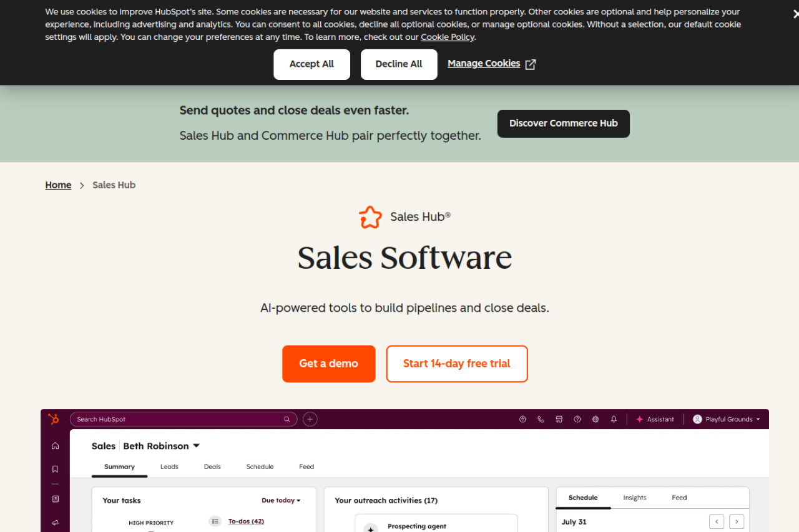Click the plus create button beside search
Image resolution: width=799 pixels, height=532 pixels.
(x=310, y=419)
